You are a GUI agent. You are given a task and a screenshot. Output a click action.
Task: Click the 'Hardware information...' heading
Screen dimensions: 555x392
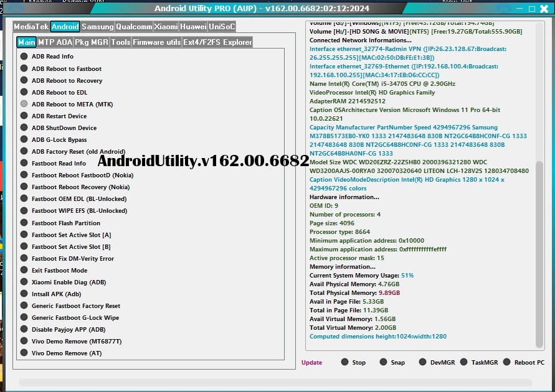tap(344, 197)
